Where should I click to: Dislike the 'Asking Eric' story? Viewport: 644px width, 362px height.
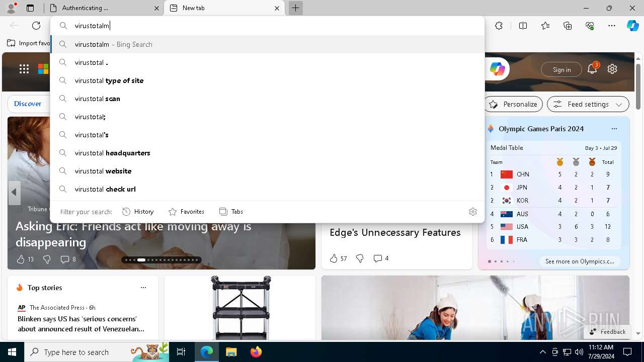click(47, 259)
